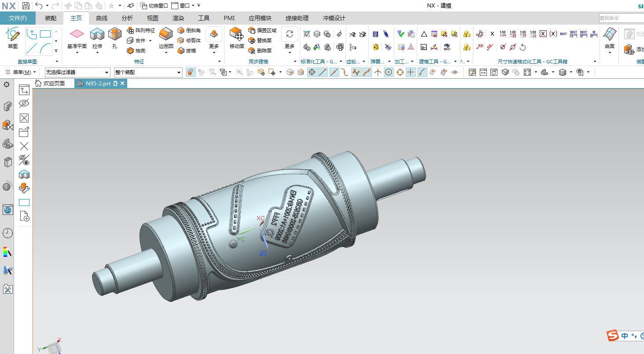The width and height of the screenshot is (644, 354).
Task: Click the 替换面 replace face tool
Action: pos(260,41)
